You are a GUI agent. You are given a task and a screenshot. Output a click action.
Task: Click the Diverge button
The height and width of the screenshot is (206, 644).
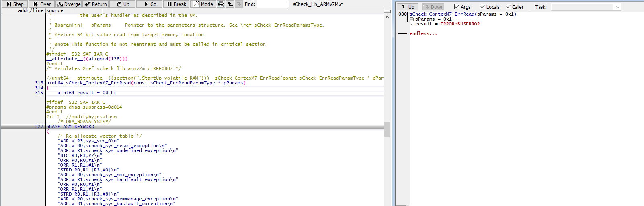[68, 4]
